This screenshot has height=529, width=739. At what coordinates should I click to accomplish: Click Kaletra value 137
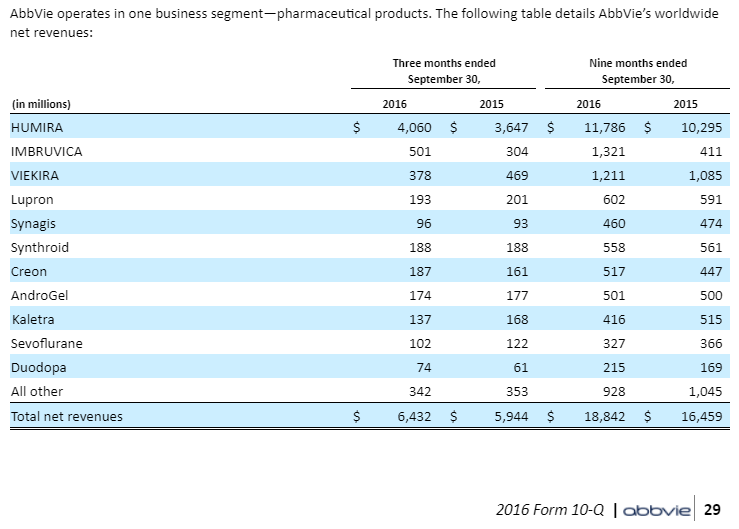(420, 320)
